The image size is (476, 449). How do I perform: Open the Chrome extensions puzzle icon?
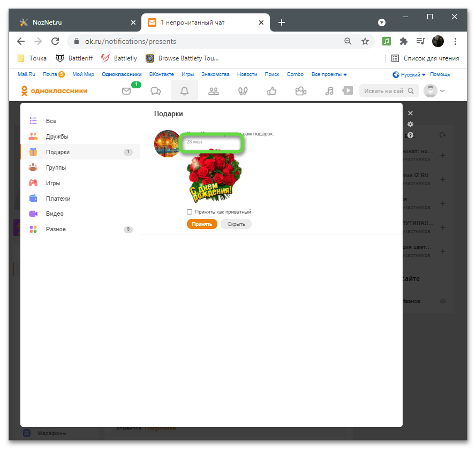403,41
